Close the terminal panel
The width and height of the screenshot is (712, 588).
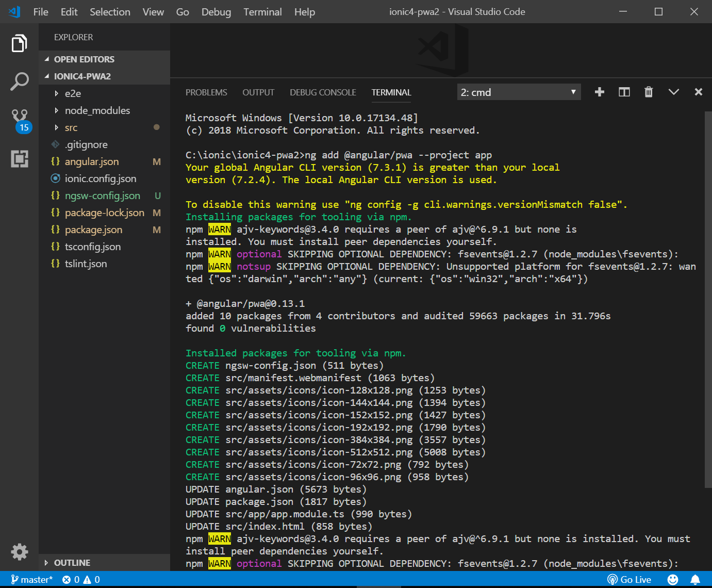pos(698,92)
